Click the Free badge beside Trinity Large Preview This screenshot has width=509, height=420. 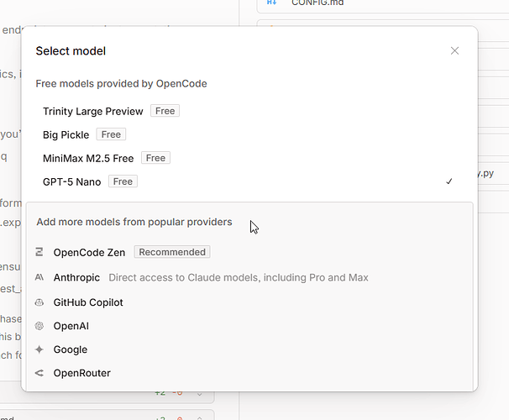click(165, 111)
